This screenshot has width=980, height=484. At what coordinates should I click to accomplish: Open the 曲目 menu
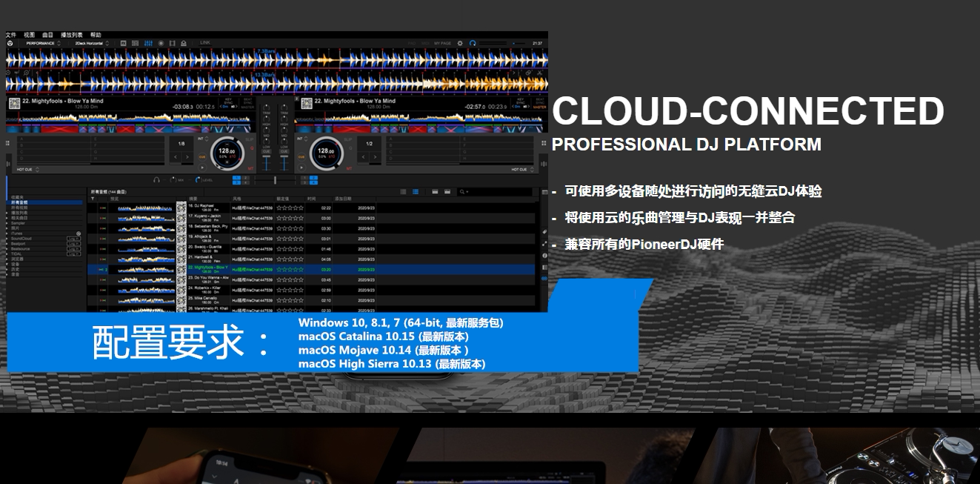coord(47,35)
